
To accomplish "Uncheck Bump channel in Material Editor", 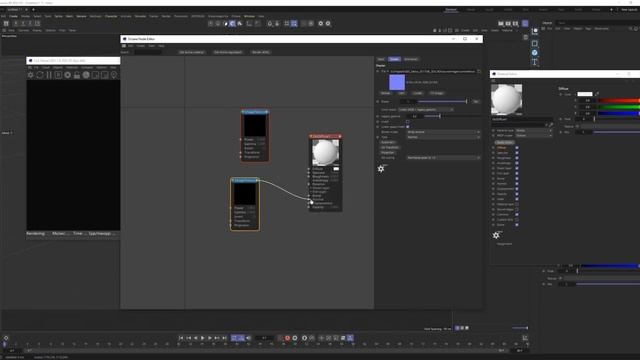I will coord(517,178).
